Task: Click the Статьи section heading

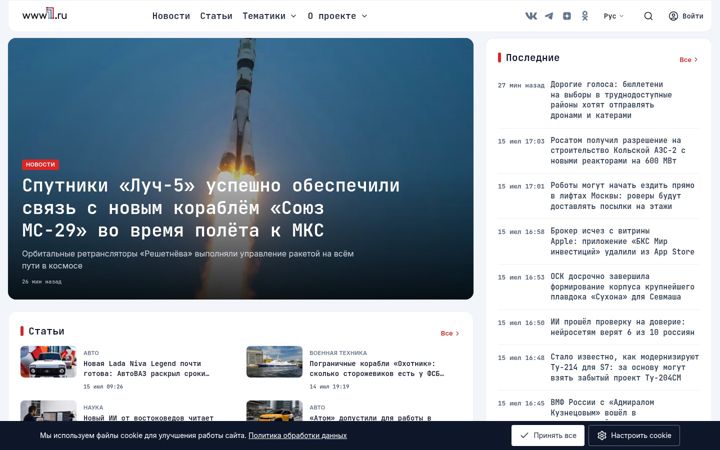Action: 46,331
